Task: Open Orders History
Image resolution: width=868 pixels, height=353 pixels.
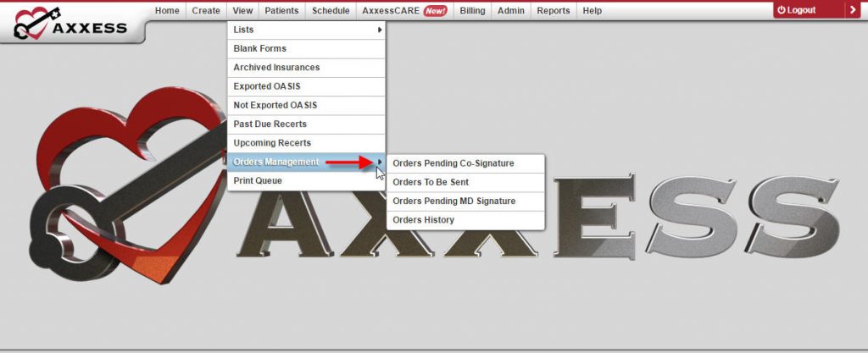Action: click(x=465, y=220)
